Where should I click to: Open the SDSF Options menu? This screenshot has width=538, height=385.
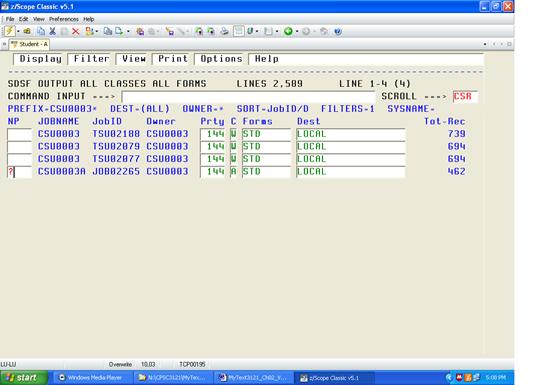pos(221,59)
